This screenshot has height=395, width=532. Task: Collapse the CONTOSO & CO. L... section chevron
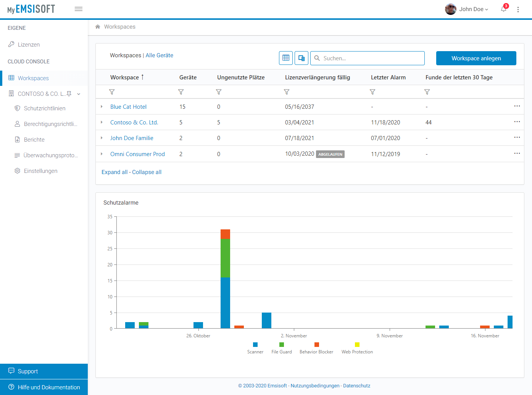pyautogui.click(x=79, y=94)
